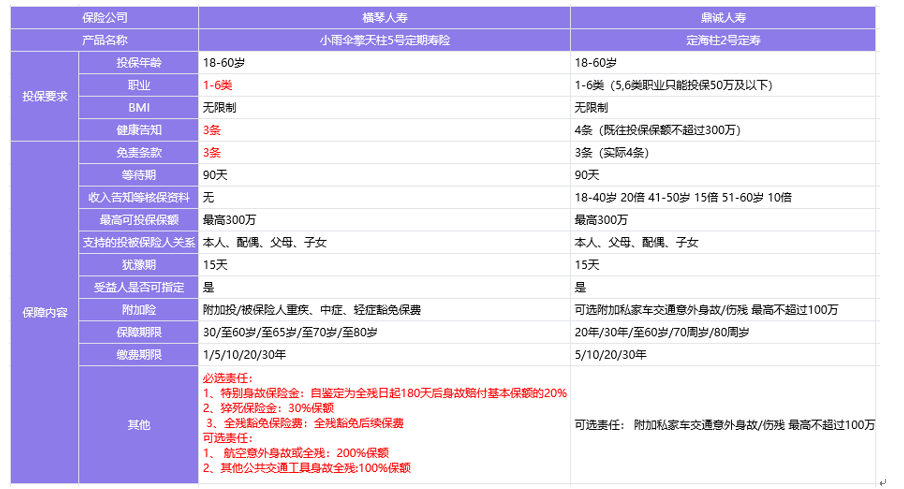904x489 pixels.
Task: Click the 保障期限 row label
Action: click(x=138, y=333)
